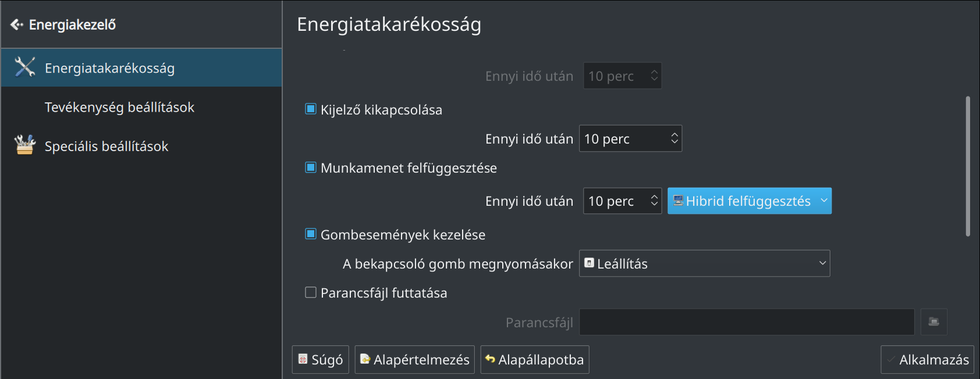The height and width of the screenshot is (379, 980).
Task: Click the stepper arrows of the display-off time spinbox
Action: [674, 138]
